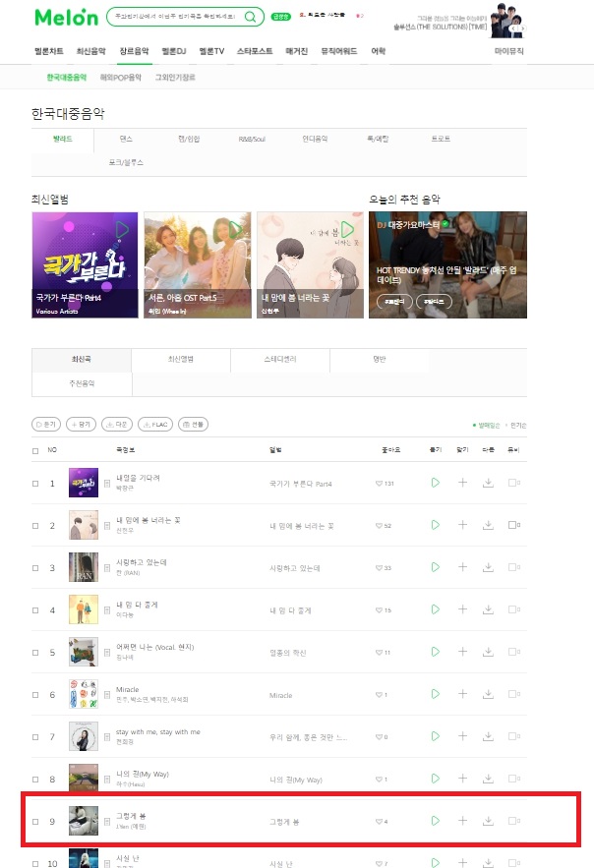Select the checkbox for track 9

click(x=35, y=822)
